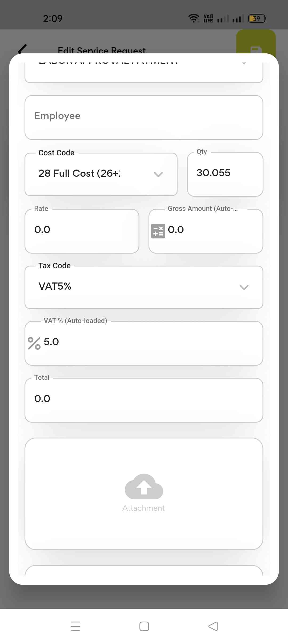
Task: Tap the back arrow icon
Action: pos(22,49)
